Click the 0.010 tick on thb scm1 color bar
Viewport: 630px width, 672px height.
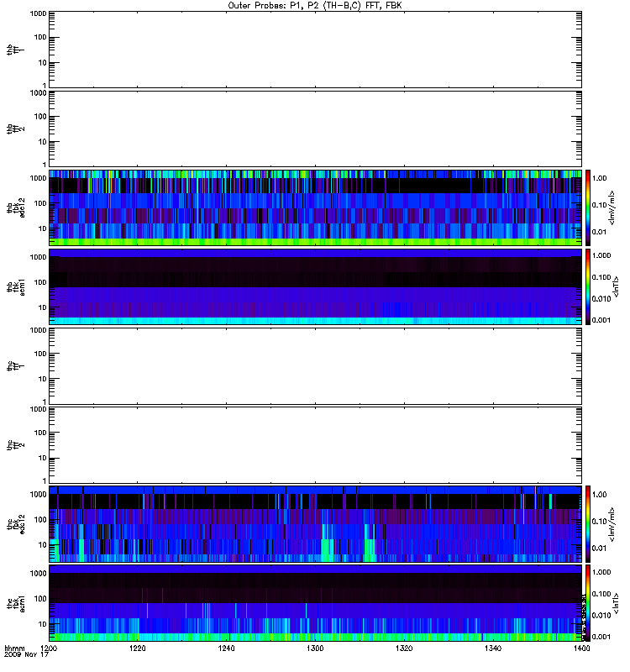pos(601,299)
